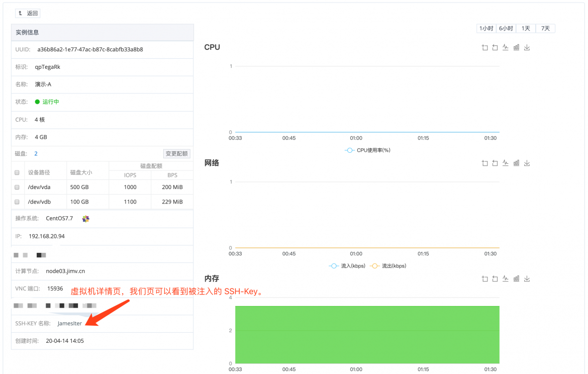The height and width of the screenshot is (374, 588).
Task: Switch CPU chart to bar view
Action: (x=516, y=47)
